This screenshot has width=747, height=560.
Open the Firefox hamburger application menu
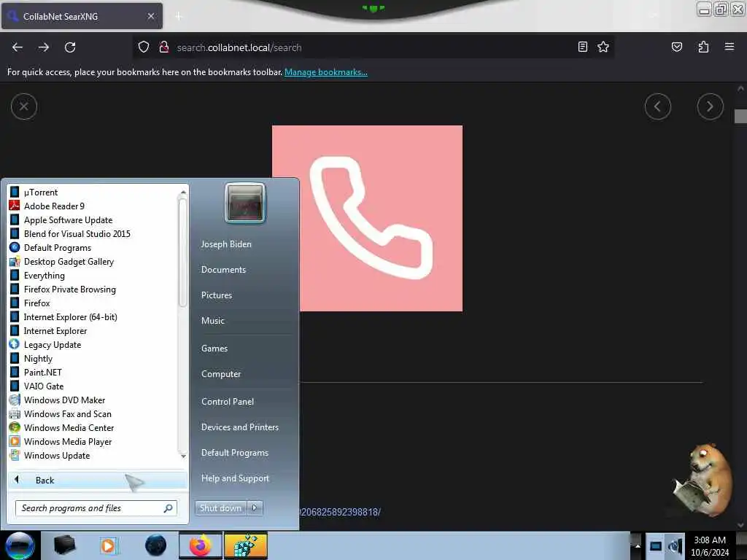pos(729,47)
